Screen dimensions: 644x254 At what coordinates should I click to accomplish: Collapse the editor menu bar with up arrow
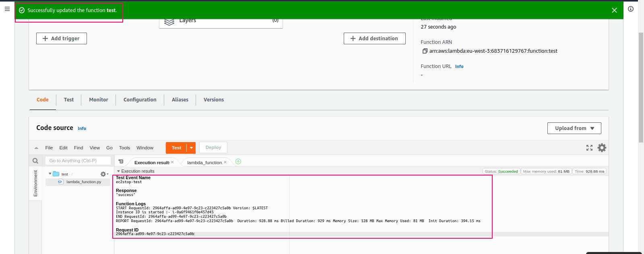point(36,148)
